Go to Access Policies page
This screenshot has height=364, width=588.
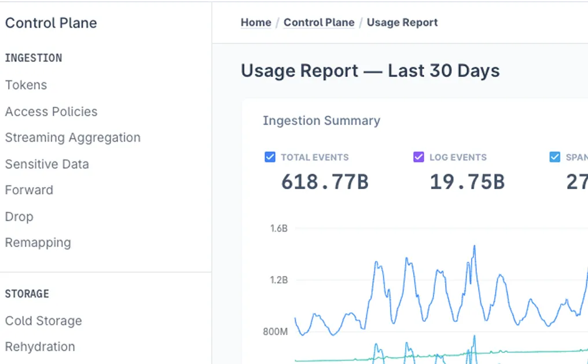click(51, 112)
